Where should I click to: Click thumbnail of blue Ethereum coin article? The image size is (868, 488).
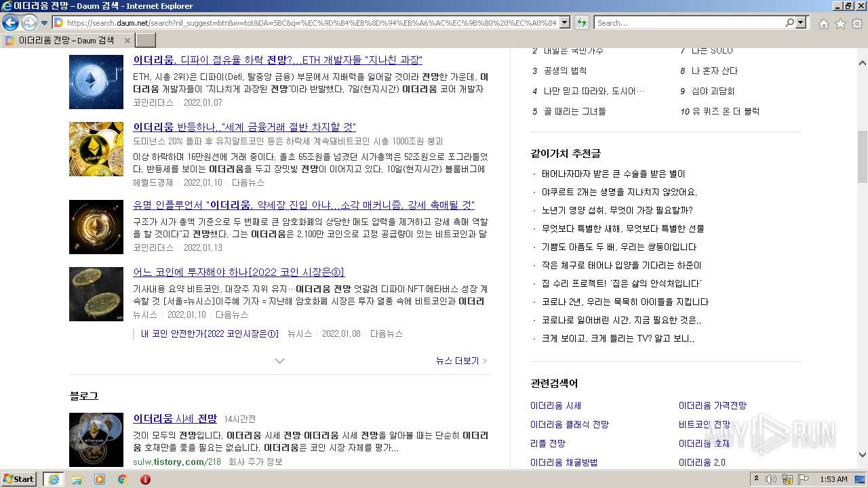pyautogui.click(x=96, y=81)
